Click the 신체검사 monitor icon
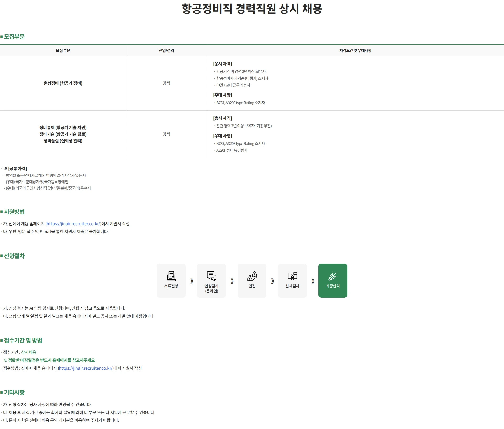This screenshot has height=429, width=504. click(x=292, y=276)
